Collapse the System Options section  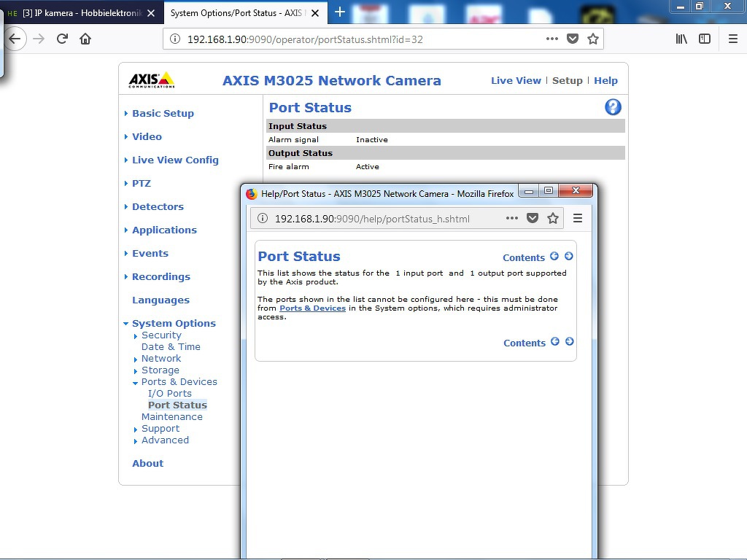click(x=174, y=323)
